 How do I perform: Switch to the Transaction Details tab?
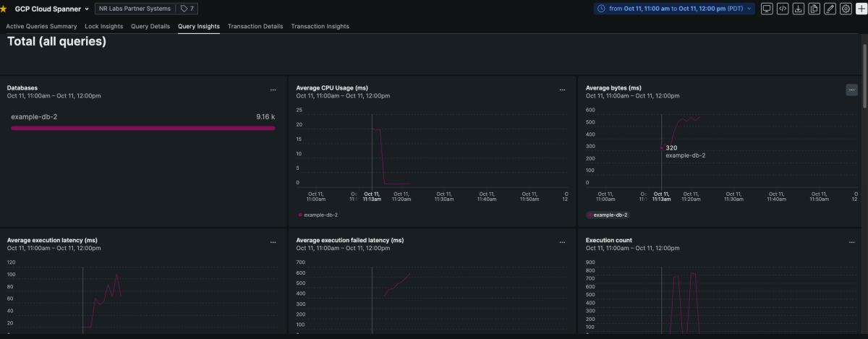(x=255, y=26)
